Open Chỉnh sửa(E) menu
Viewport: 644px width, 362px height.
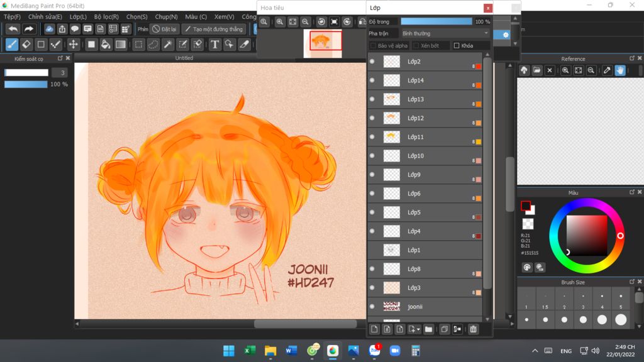[45, 17]
